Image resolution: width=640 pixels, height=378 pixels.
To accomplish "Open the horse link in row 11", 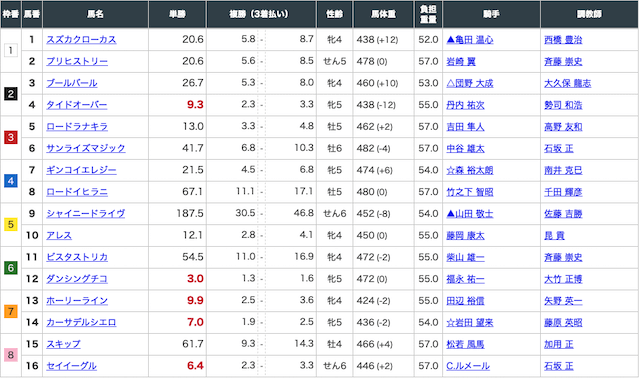I will 77,257.
